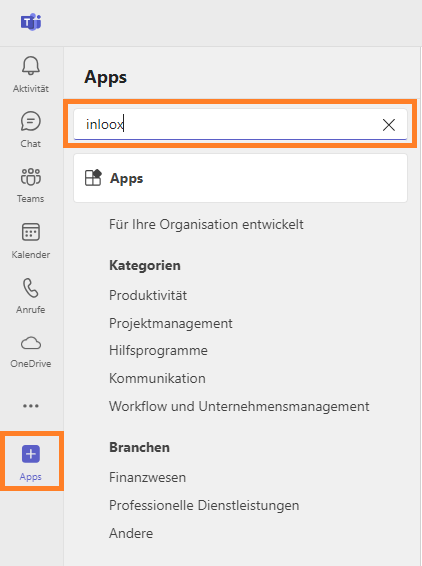Select the Andere industry
Viewport: 422px width, 566px height.
[131, 533]
